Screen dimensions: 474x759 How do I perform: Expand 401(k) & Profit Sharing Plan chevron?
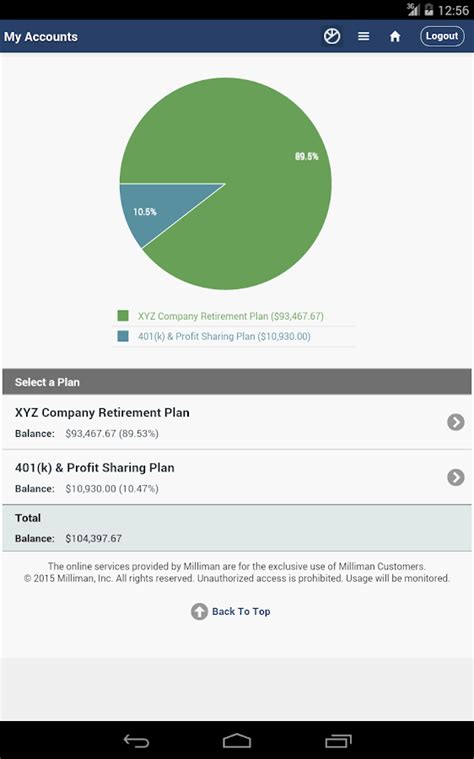coord(456,477)
